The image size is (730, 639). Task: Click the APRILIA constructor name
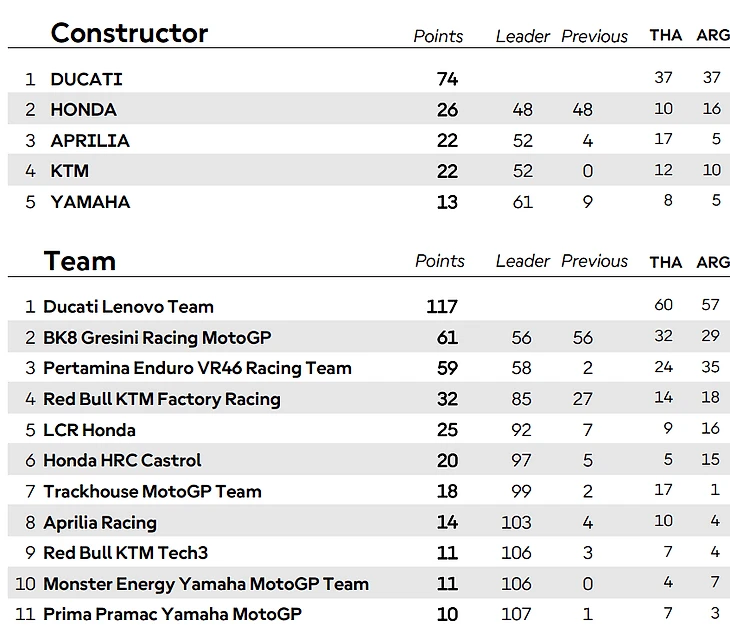click(x=90, y=141)
